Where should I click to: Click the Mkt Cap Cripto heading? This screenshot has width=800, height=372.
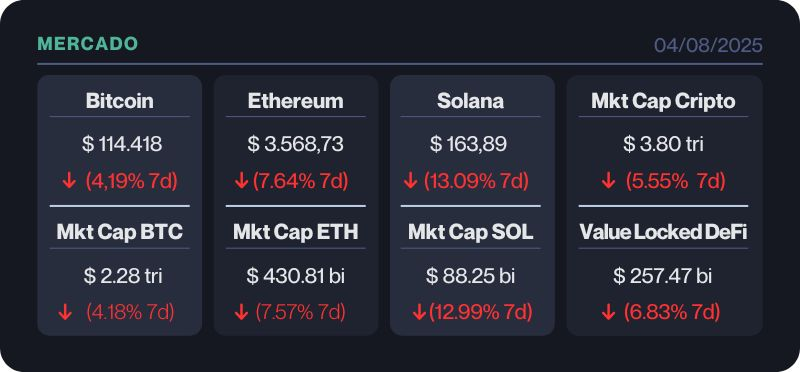coord(663,101)
